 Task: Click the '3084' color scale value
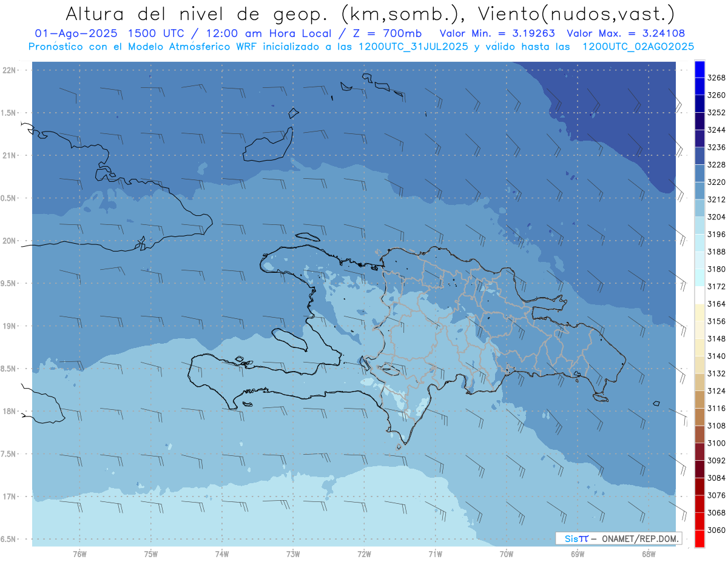tap(716, 478)
